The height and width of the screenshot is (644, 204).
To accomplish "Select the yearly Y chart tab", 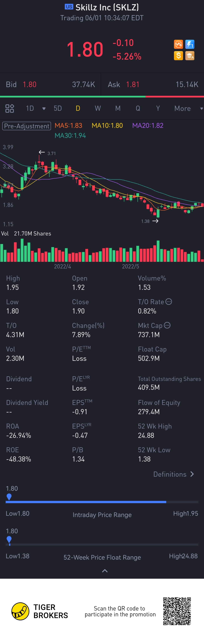I will (158, 108).
